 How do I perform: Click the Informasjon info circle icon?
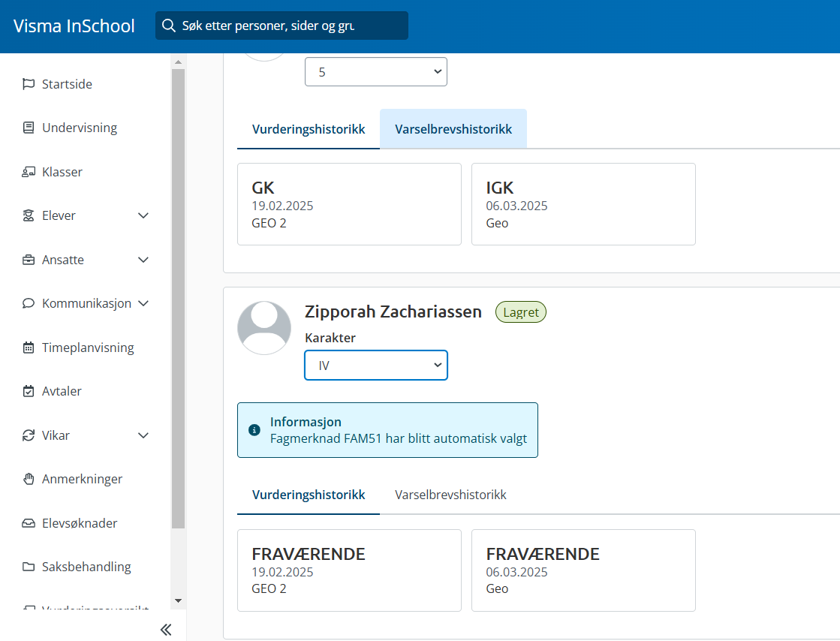(x=254, y=430)
